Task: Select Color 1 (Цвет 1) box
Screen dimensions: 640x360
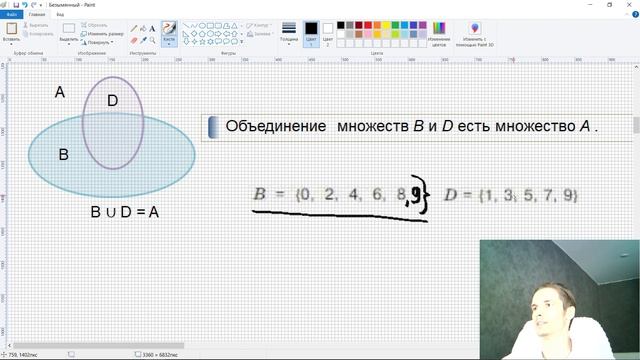Action: point(311,33)
